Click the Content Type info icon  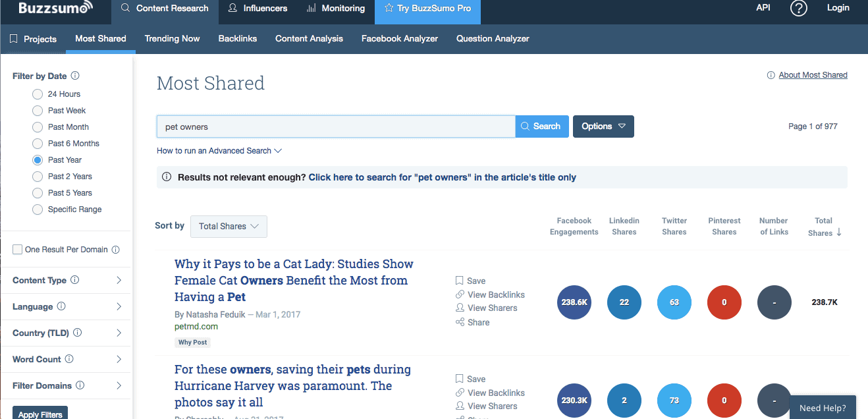coord(74,280)
